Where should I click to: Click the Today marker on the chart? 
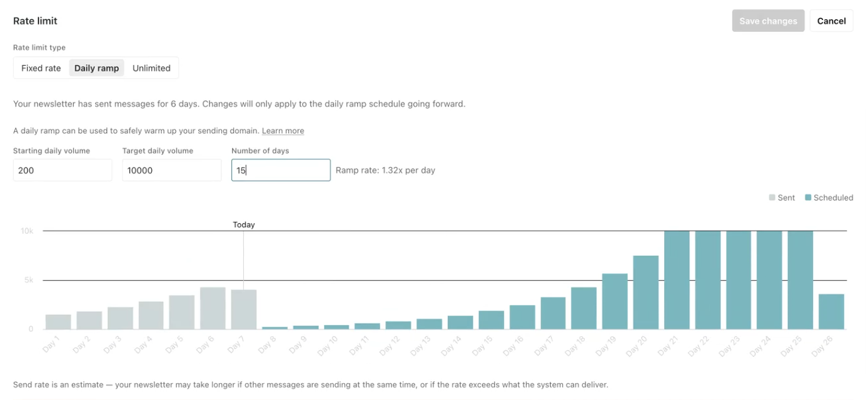coord(243,224)
